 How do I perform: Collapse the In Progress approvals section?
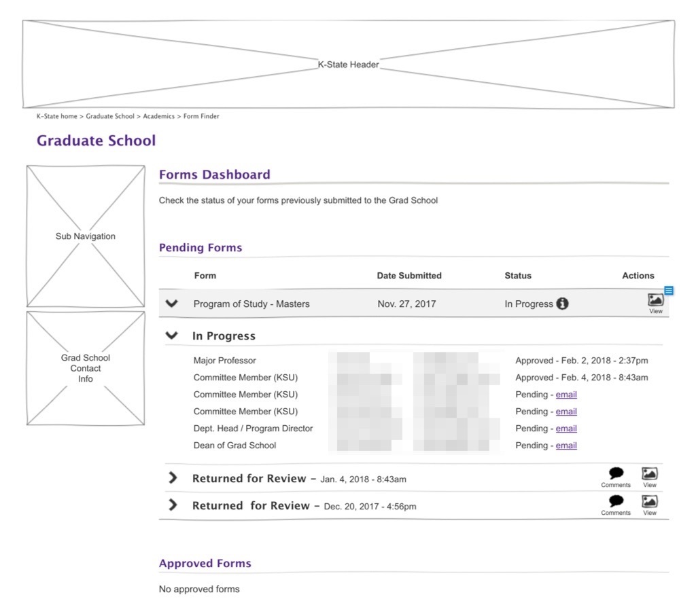[172, 336]
